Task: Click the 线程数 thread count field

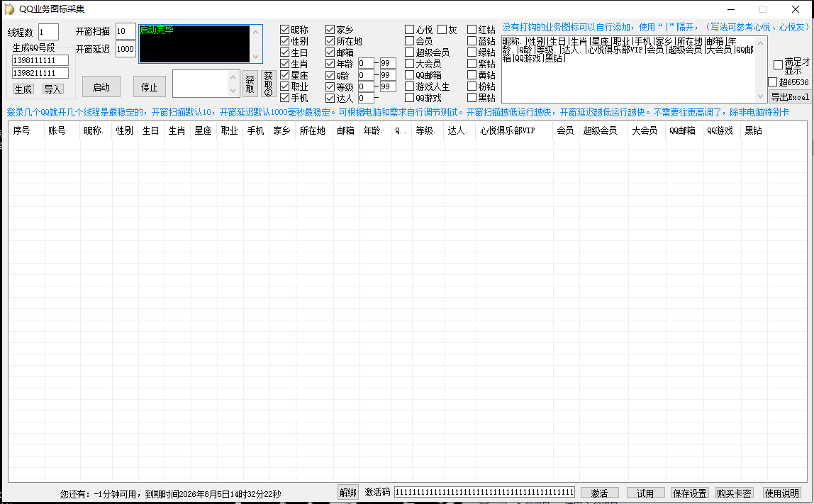Action: coord(48,32)
